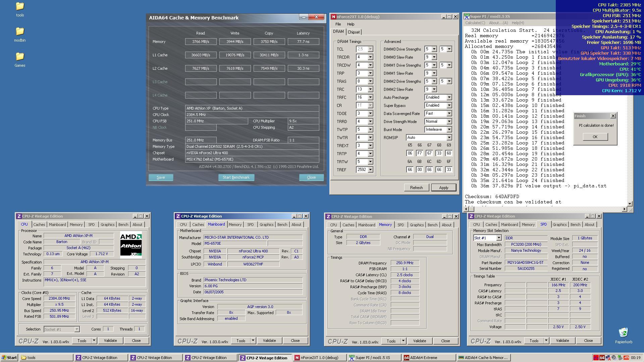Switch to nForce2XT taskbar item

320,358
